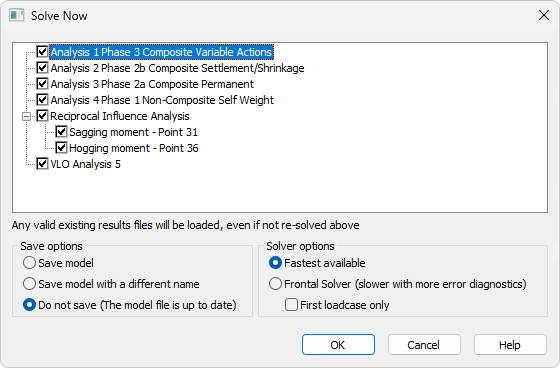Click the OK button
Image resolution: width=560 pixels, height=368 pixels.
(338, 345)
